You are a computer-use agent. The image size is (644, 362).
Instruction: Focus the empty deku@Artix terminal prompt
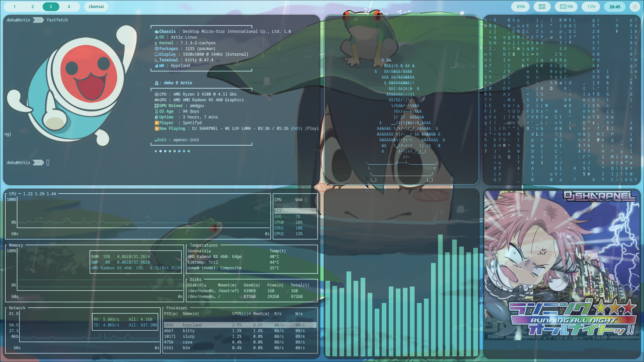[28, 163]
